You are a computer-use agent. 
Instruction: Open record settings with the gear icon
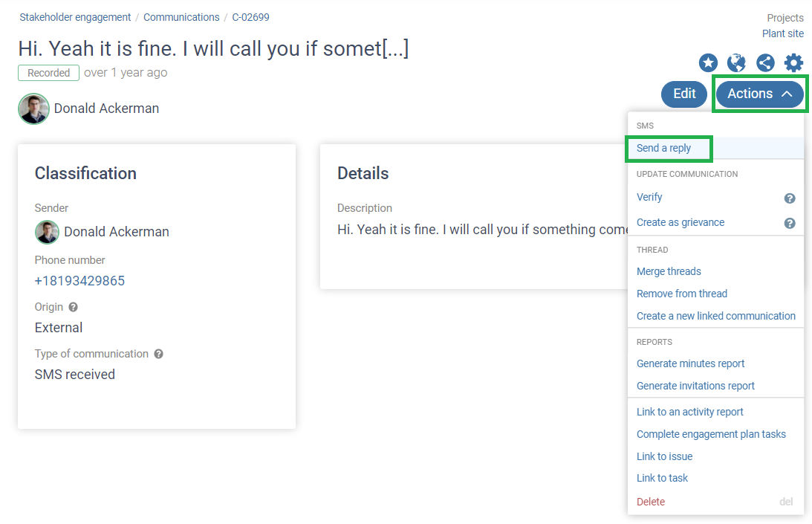tap(793, 63)
